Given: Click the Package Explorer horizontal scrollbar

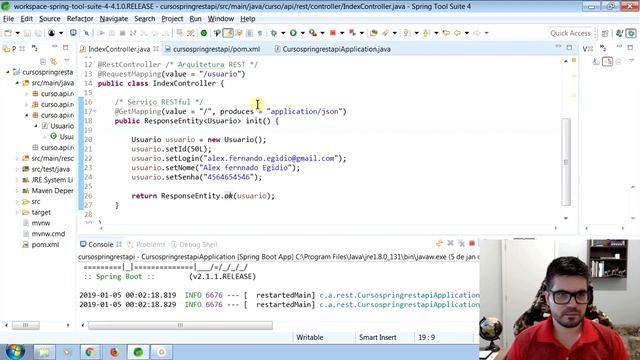Looking at the screenshot, I should coord(26,325).
